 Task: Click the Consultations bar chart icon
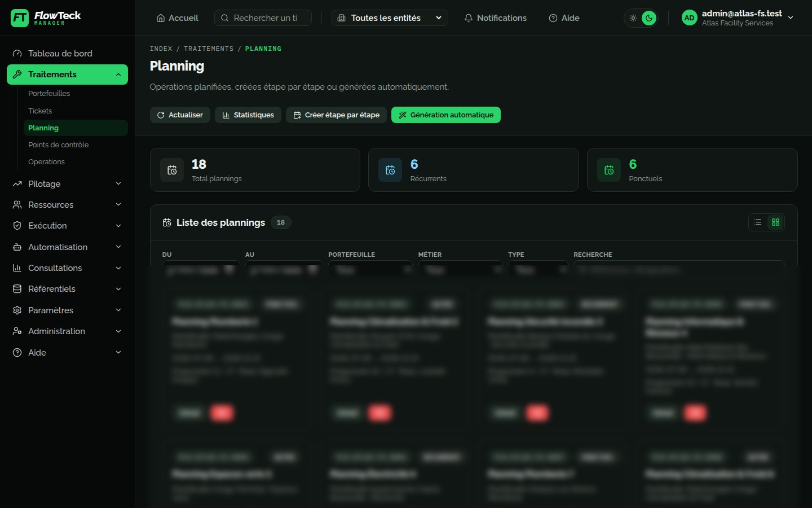pos(17,268)
